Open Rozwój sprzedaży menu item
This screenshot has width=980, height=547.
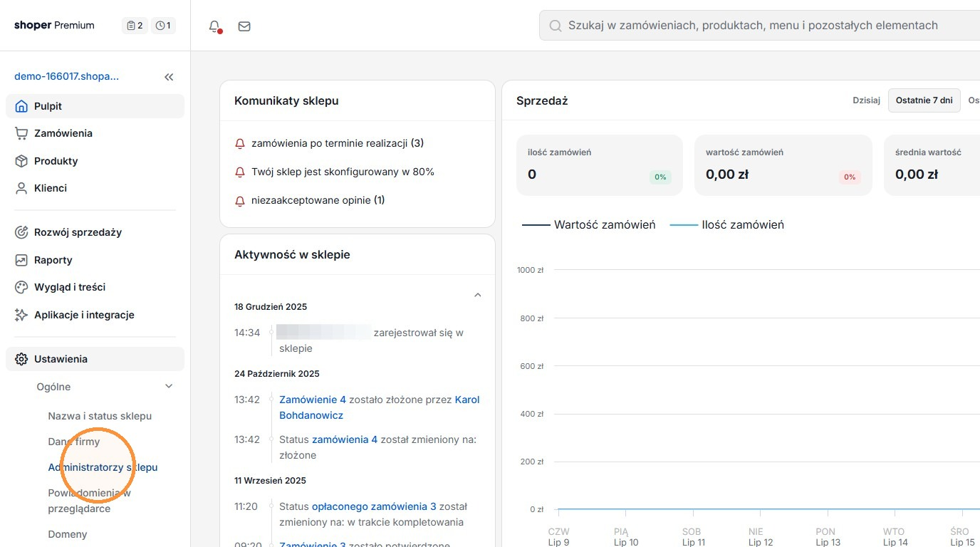(95, 232)
